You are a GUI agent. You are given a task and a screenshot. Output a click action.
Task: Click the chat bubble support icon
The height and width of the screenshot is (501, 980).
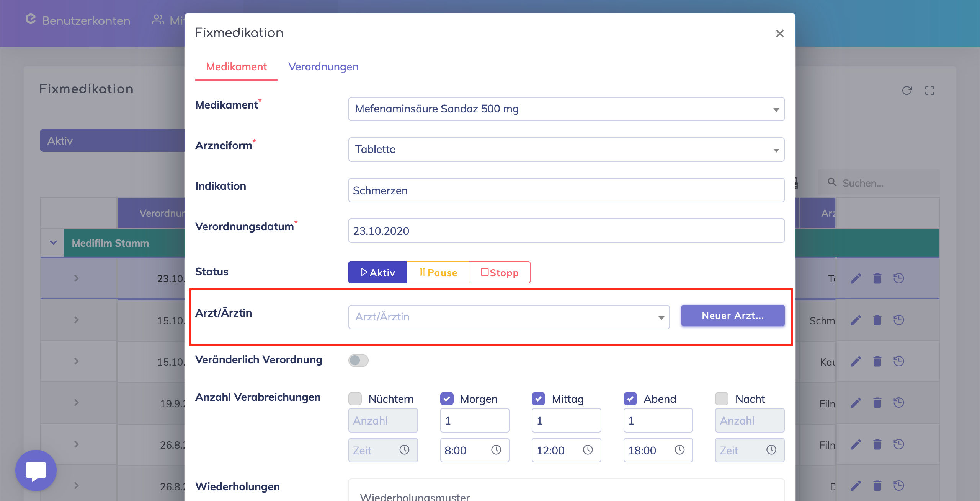click(x=36, y=470)
